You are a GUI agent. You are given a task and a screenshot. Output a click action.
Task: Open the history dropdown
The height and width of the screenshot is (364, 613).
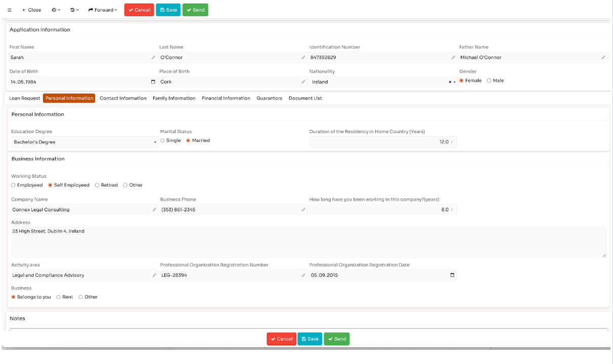[x=74, y=10]
